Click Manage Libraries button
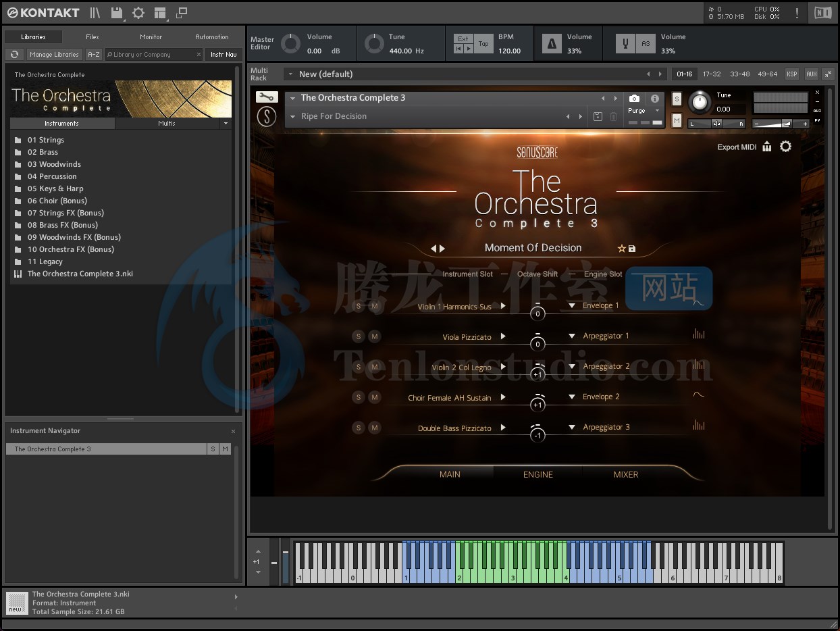The width and height of the screenshot is (840, 631). click(54, 54)
